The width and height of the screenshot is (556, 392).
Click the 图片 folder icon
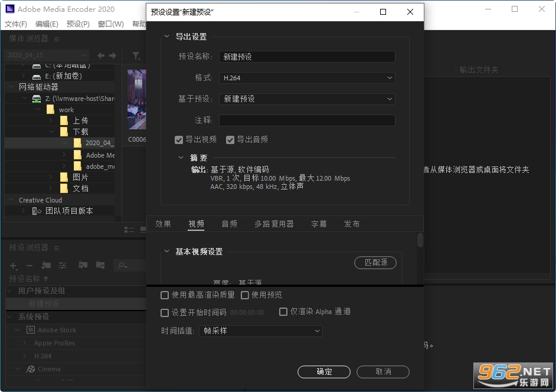(64, 177)
